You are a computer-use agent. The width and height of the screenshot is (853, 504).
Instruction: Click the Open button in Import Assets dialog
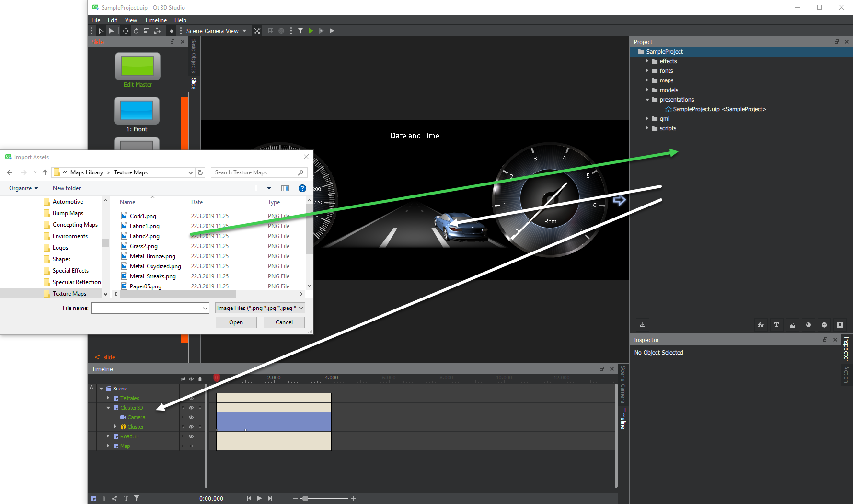236,322
